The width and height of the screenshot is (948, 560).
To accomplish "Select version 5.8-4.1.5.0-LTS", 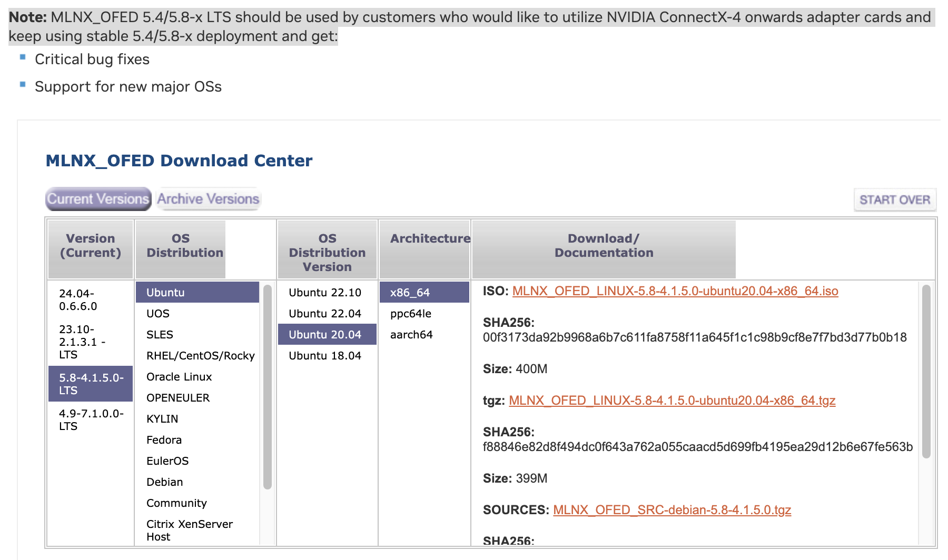I will [91, 384].
